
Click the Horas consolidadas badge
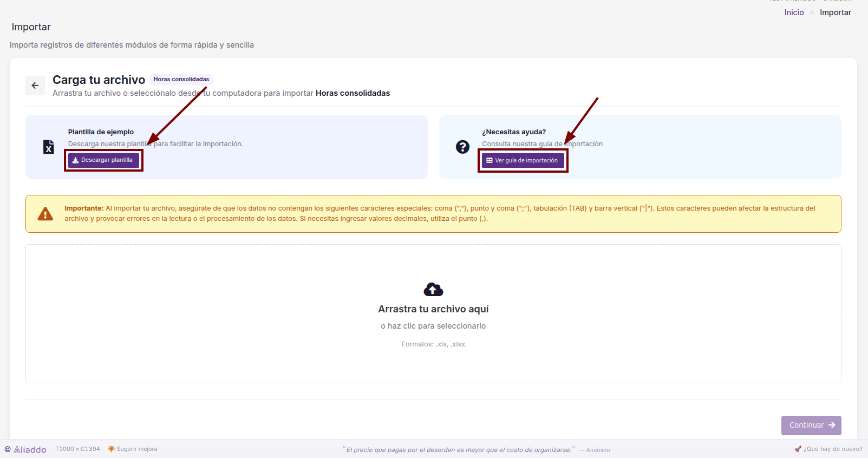[x=181, y=79]
